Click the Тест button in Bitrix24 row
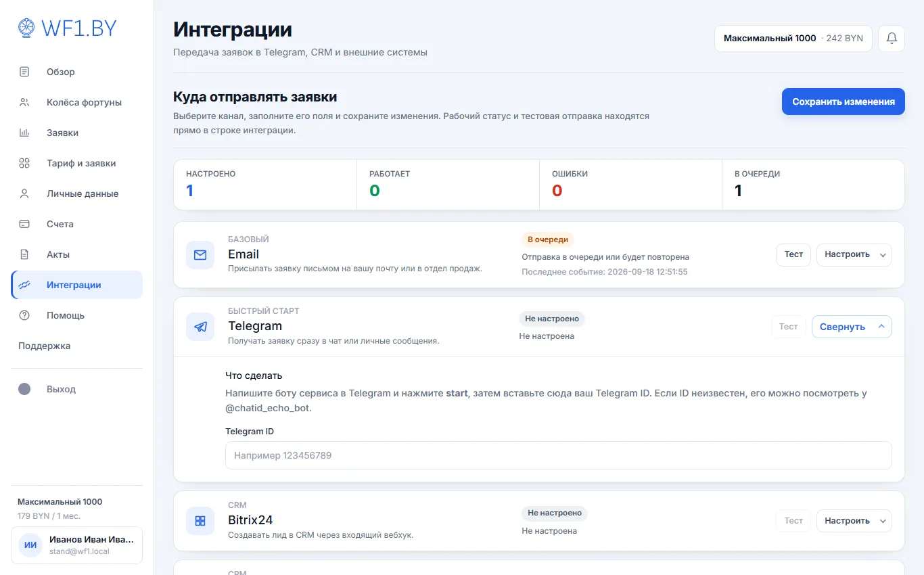924x575 pixels. tap(793, 521)
